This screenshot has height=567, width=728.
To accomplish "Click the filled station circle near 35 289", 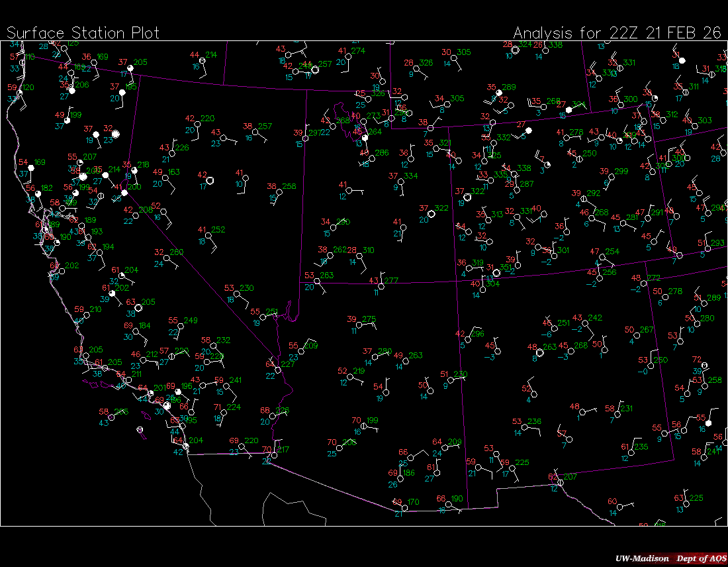I will (499, 93).
